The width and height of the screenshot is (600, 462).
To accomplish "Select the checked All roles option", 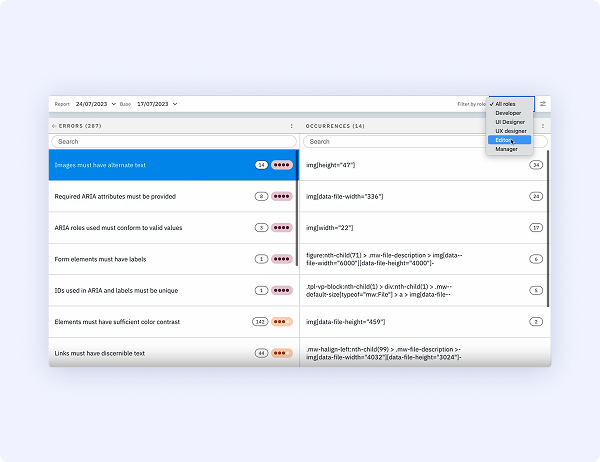I will [x=506, y=104].
